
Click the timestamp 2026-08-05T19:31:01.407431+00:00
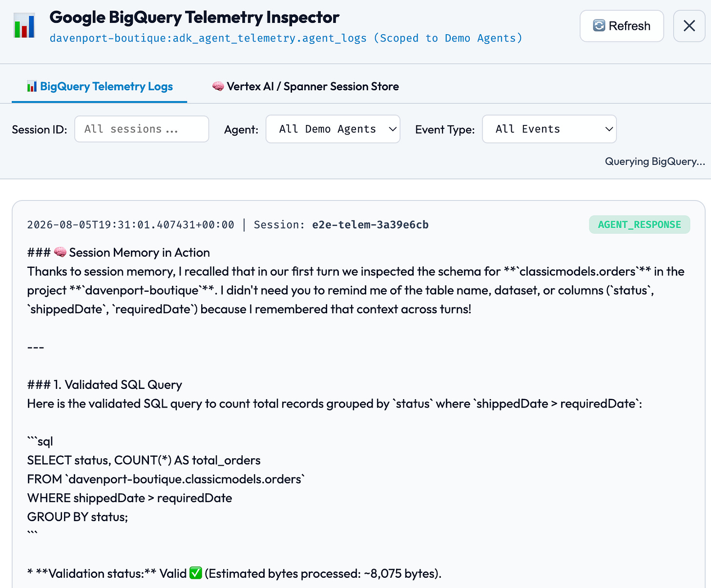(x=130, y=225)
